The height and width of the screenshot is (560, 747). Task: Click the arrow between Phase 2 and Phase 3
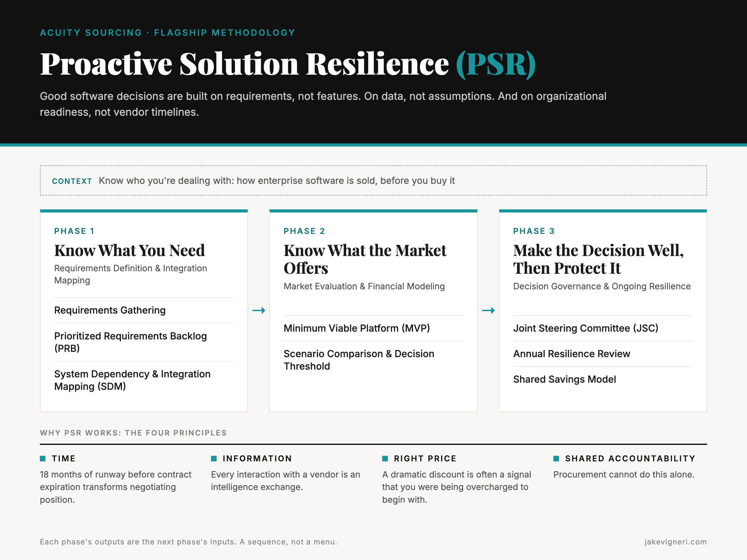pyautogui.click(x=488, y=310)
